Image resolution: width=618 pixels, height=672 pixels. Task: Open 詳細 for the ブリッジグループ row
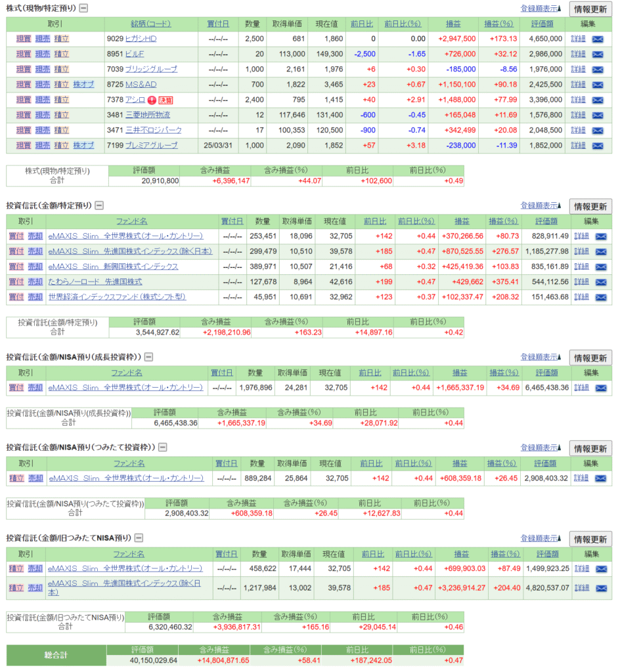point(578,70)
